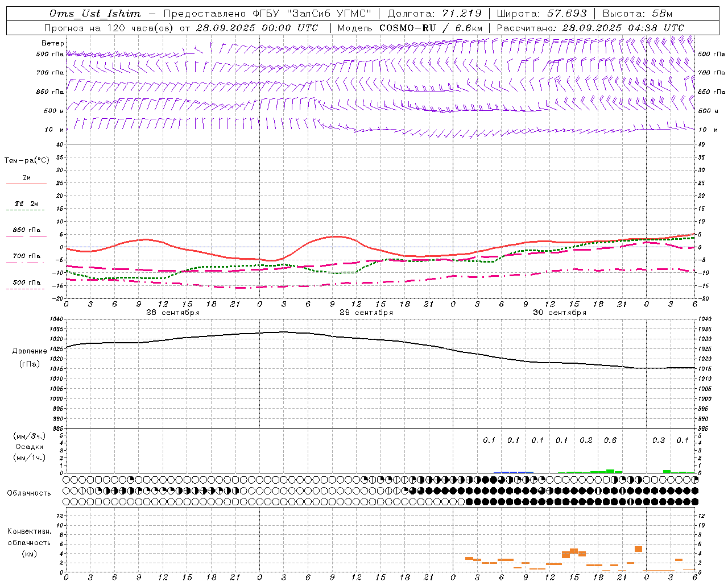Click the 0.3 precipitation value

tap(659, 440)
